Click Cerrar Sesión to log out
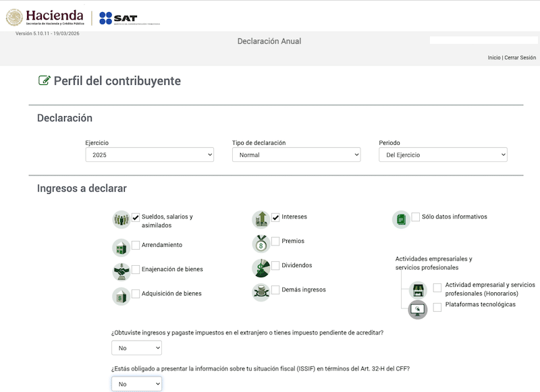 coord(520,58)
